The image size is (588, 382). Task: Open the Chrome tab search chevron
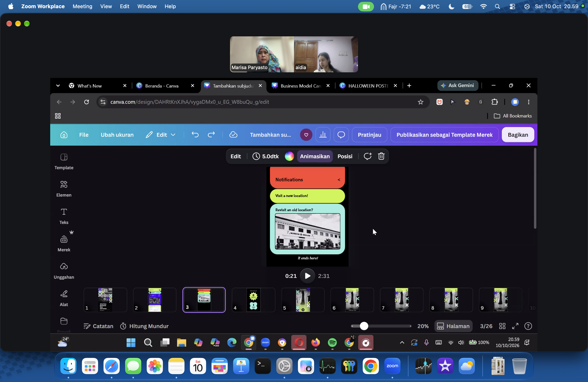[58, 86]
